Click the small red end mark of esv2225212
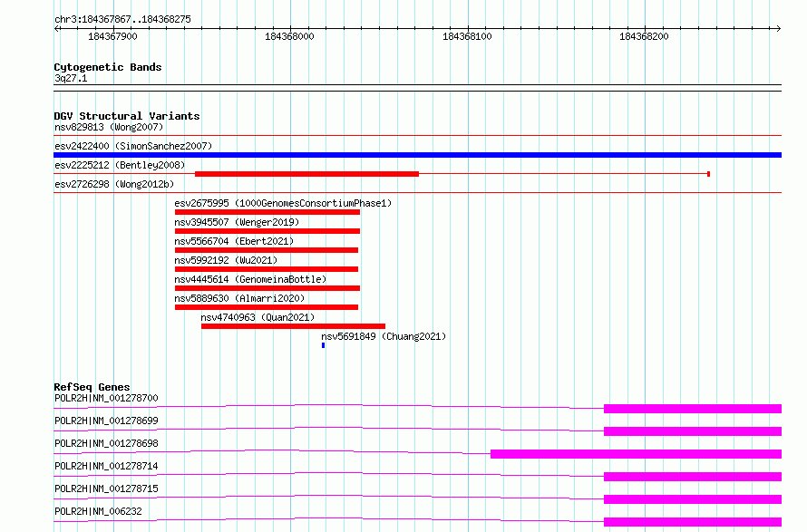Screen dimensions: 807x532 tap(709, 174)
